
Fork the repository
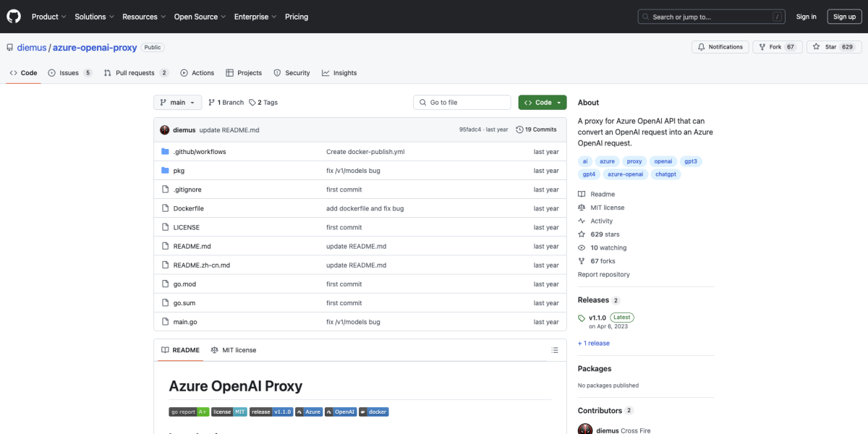778,47
